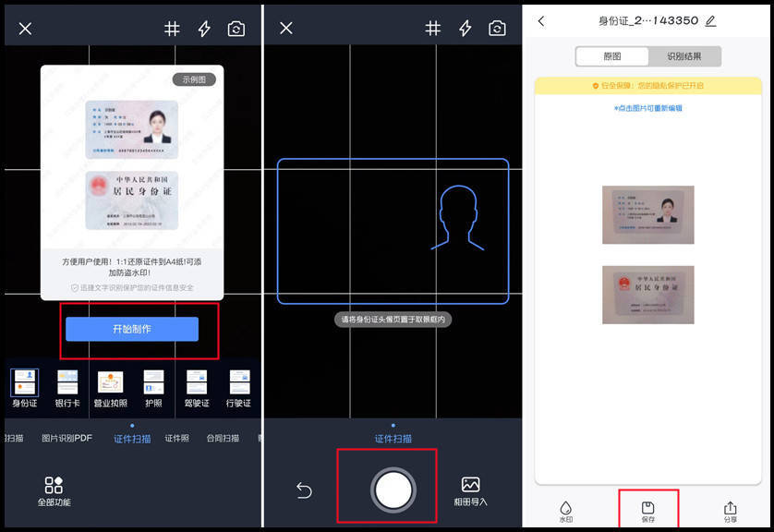Viewport: 774px width, 532px height.
Task: Tap the undo arrow beside the shutter
Action: (305, 490)
